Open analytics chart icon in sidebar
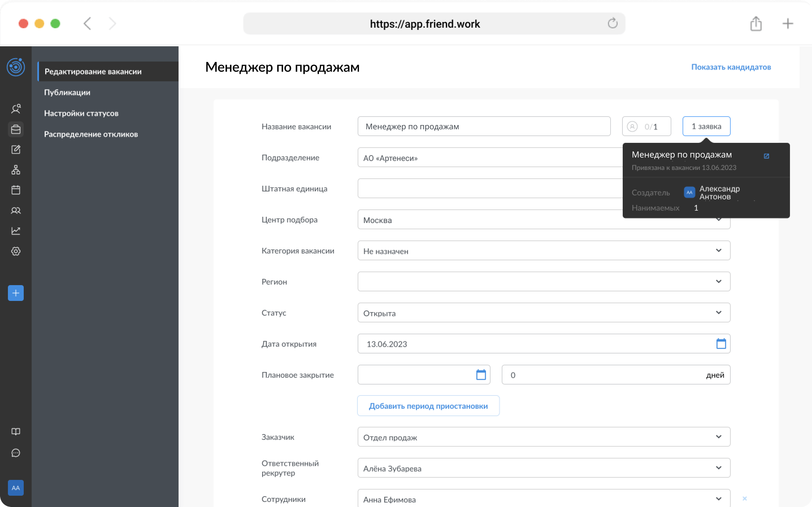This screenshot has height=507, width=812. click(16, 231)
